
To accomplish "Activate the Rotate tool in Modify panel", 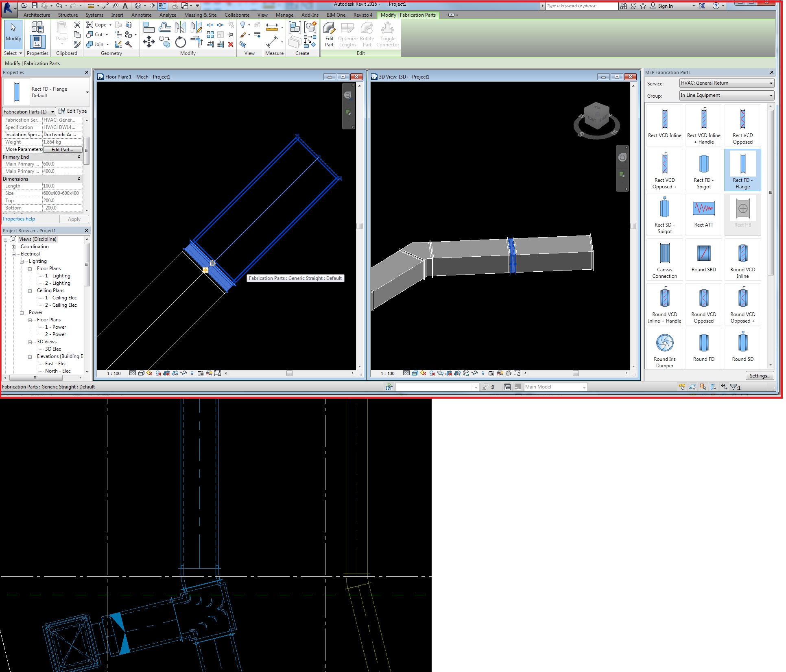I will 180,42.
